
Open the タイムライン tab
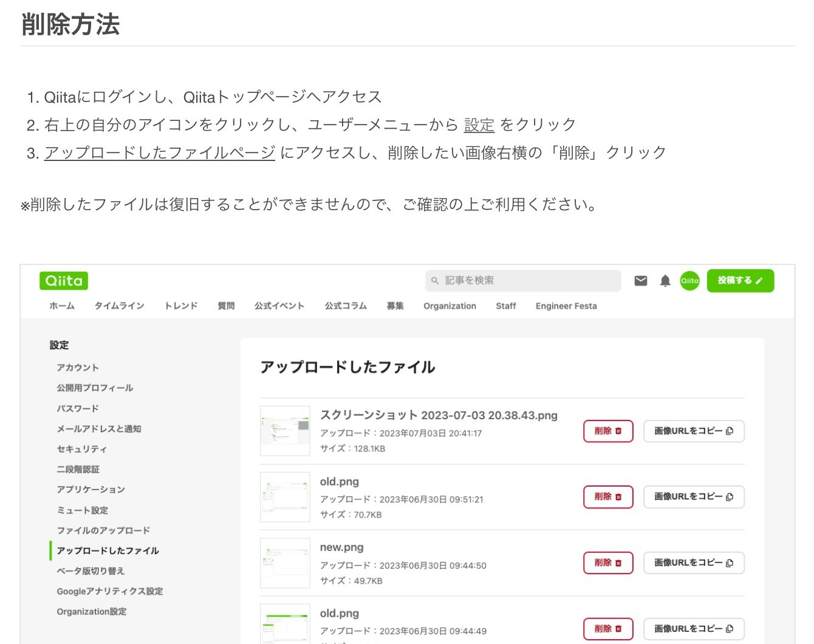(x=120, y=306)
